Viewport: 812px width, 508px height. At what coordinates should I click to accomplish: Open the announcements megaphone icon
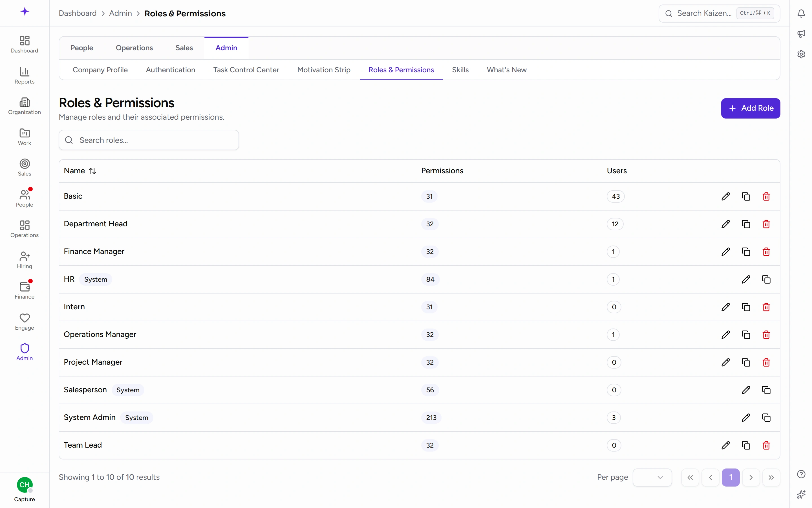(x=801, y=34)
